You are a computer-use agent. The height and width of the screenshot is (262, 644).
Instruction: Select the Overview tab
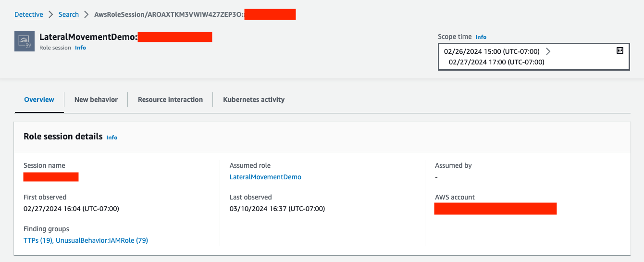(39, 100)
